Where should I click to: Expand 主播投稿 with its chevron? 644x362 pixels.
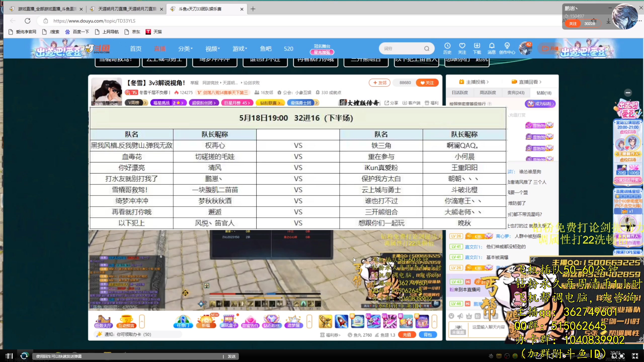pos(474,82)
